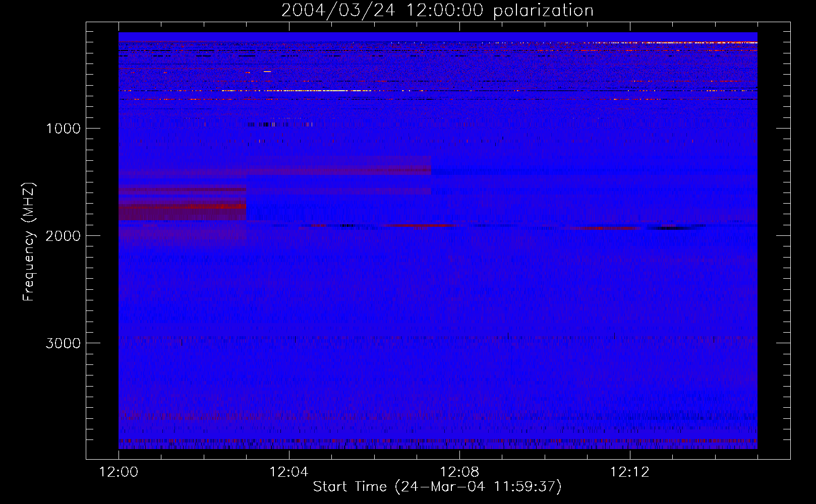Click the "1000" frequency tick label

coord(63,129)
